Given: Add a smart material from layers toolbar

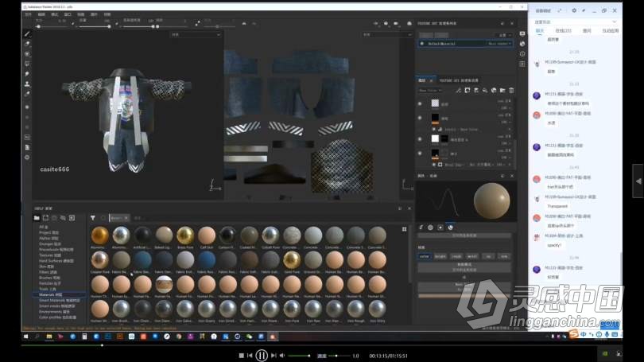Looking at the screenshot, I should (x=494, y=91).
